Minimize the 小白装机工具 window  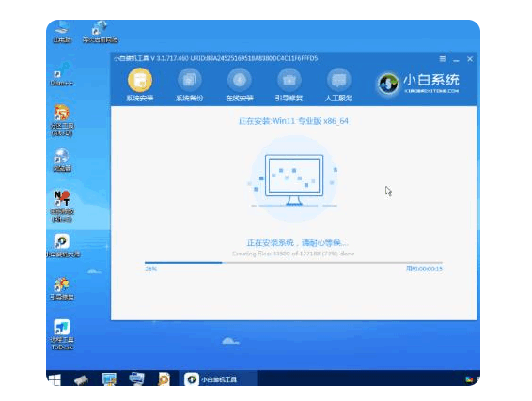456,60
